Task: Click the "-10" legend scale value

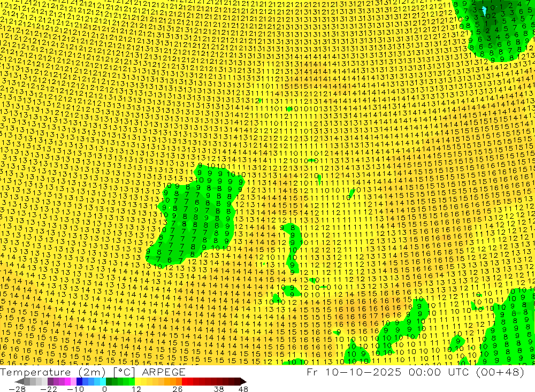Action: [x=75, y=389]
